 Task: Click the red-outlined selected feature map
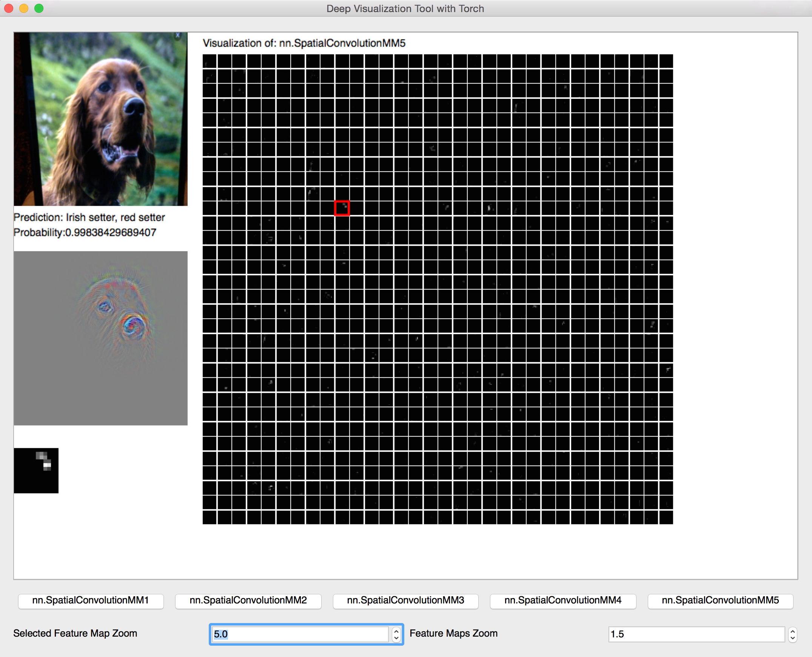[x=342, y=208]
